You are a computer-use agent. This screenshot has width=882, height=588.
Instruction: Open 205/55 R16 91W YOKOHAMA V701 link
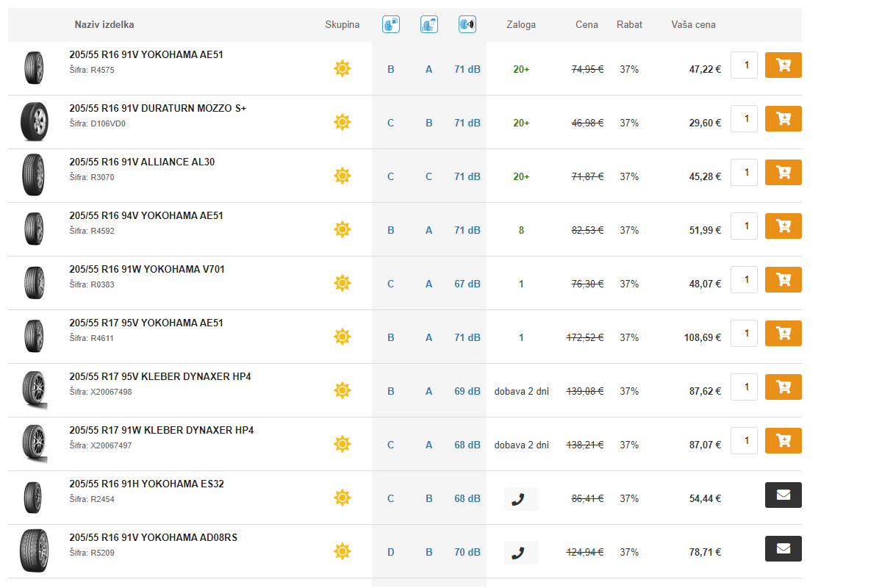(147, 269)
